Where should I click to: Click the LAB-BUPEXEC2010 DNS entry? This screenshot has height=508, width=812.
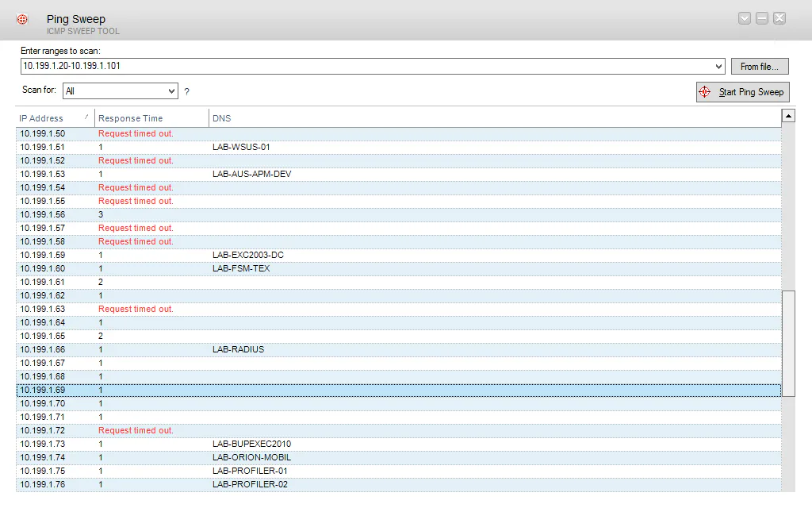[x=251, y=444]
